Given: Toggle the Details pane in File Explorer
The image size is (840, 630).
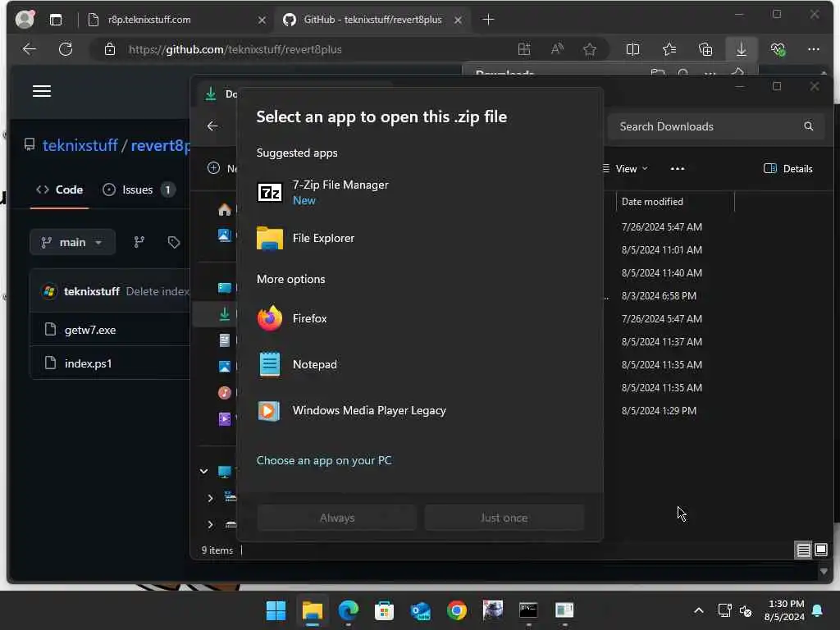Looking at the screenshot, I should click(787, 169).
